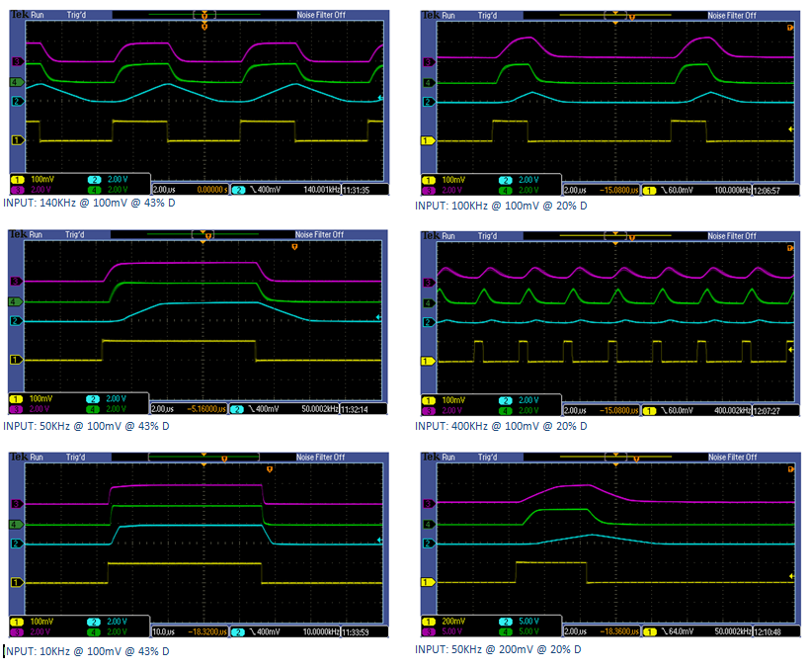Image resolution: width=812 pixels, height=669 pixels.
Task: Click the 10.0000kHz frequency readout
Action: (321, 631)
